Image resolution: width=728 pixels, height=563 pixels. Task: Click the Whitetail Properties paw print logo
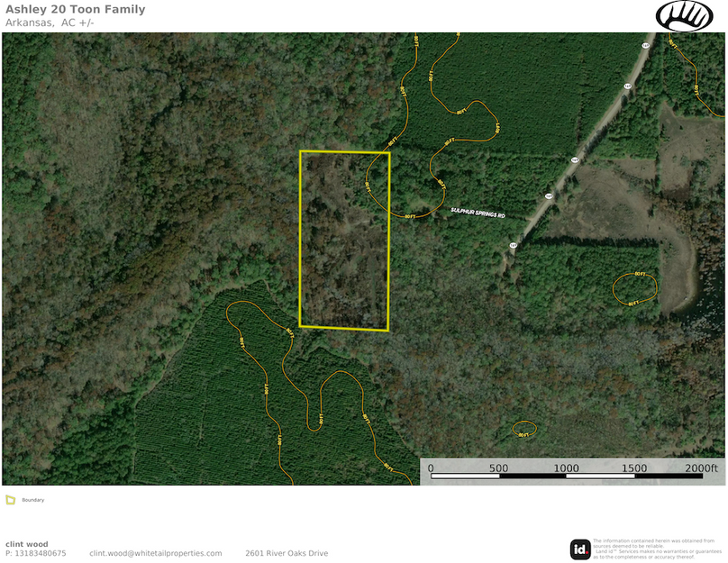[x=684, y=16]
